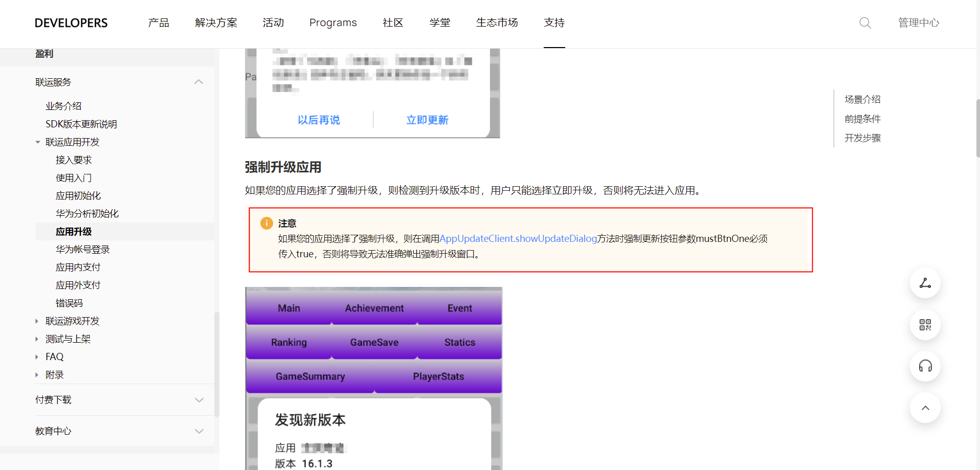Open the 支持 menu
This screenshot has width=980, height=470.
pos(554,23)
